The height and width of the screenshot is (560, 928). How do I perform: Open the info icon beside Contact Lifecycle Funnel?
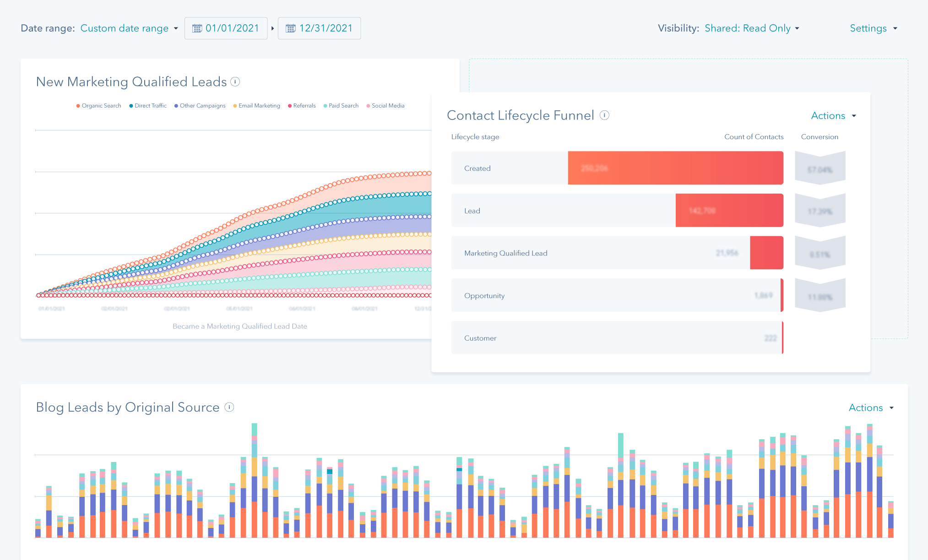(x=605, y=115)
